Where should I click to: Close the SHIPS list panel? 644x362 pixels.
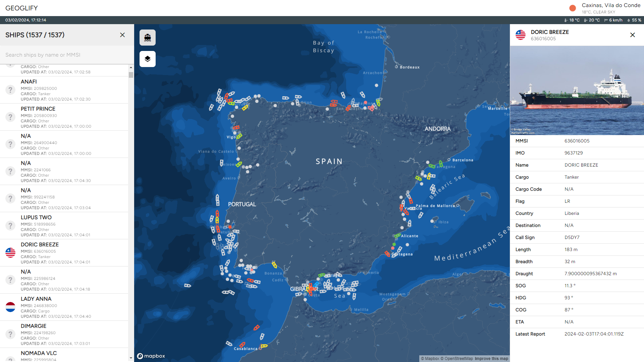click(x=122, y=35)
